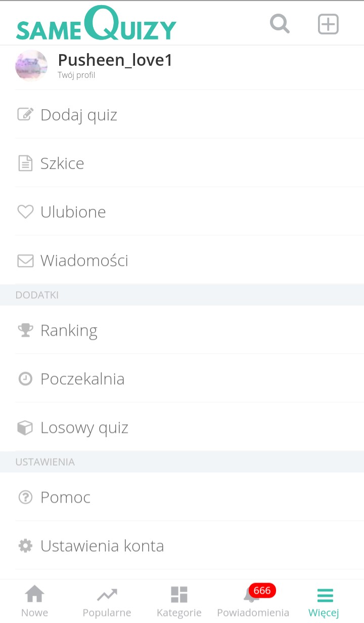Click the plus add icon in header

coord(328,24)
